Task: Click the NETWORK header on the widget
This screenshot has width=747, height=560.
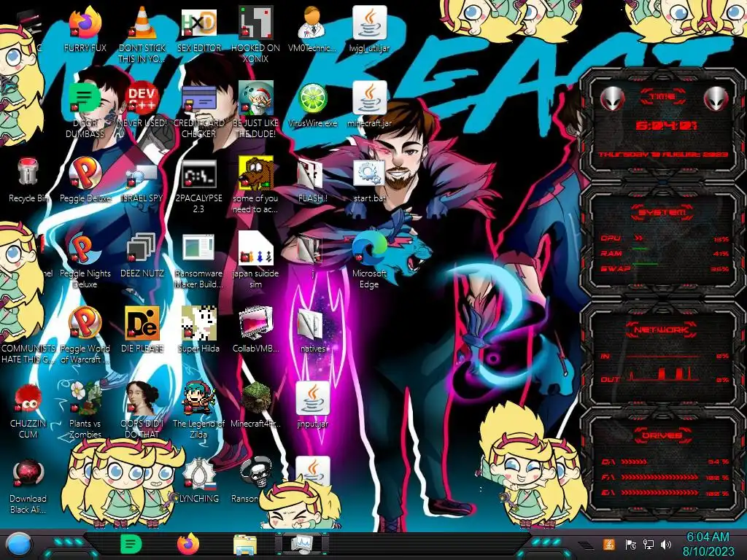Action: pyautogui.click(x=662, y=330)
